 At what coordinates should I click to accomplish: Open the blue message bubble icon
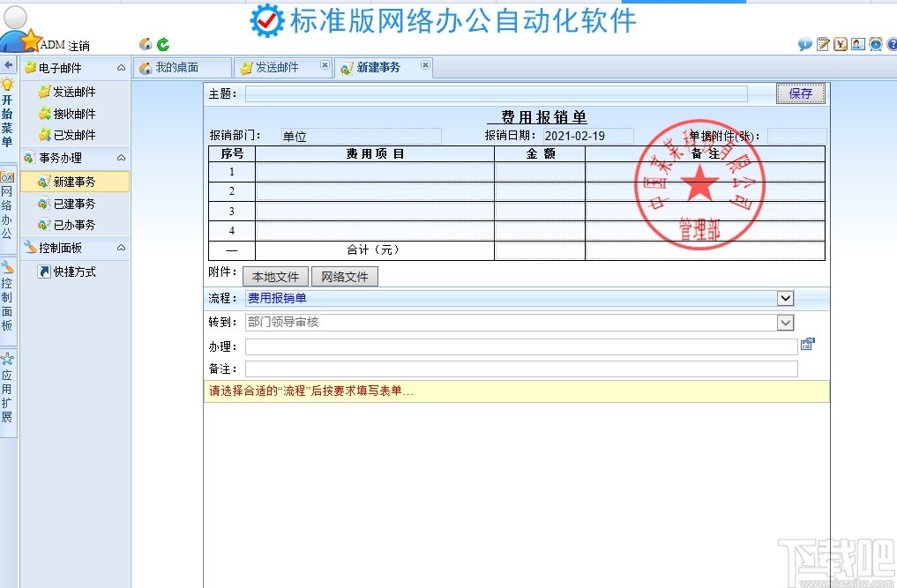click(804, 44)
